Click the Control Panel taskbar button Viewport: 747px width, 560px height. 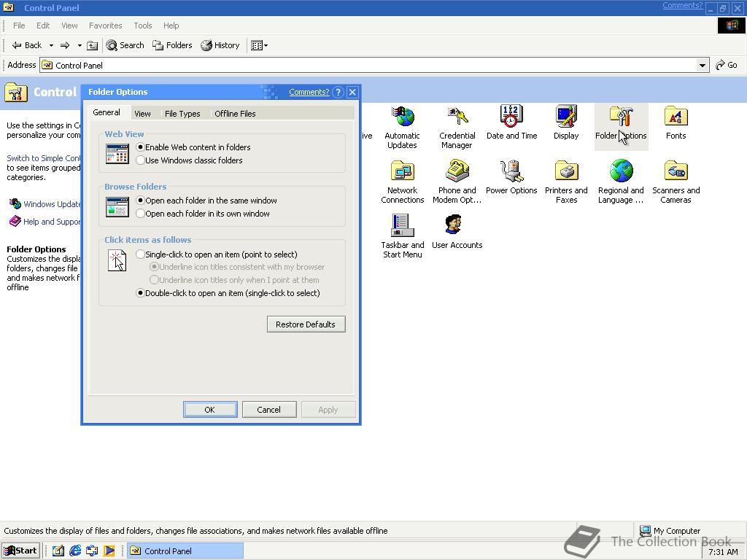point(185,551)
